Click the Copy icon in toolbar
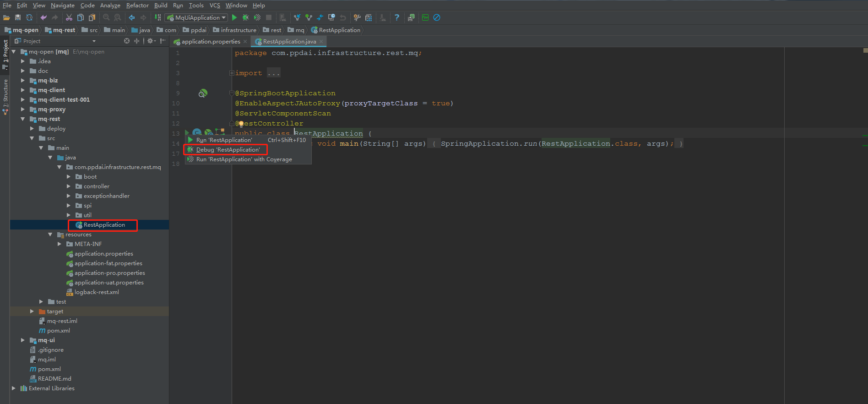868x404 pixels. 81,17
